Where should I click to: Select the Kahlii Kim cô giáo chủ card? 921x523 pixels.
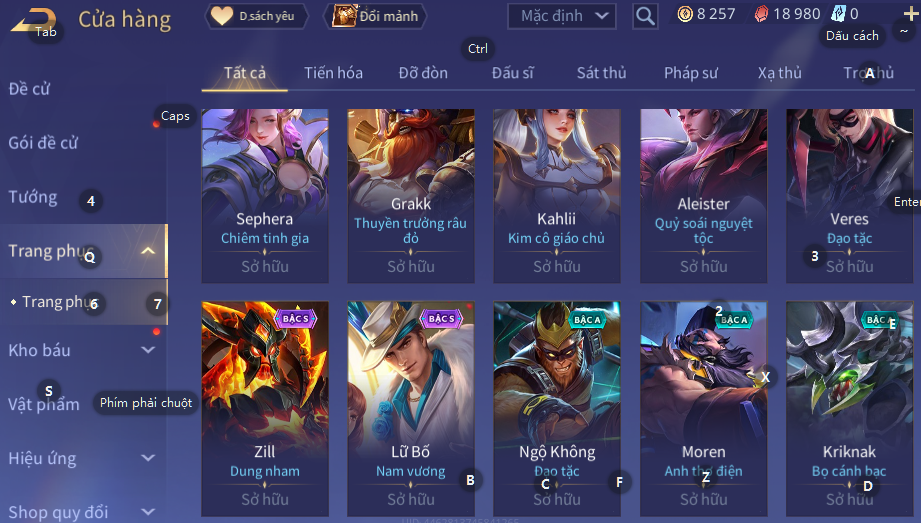(x=557, y=196)
